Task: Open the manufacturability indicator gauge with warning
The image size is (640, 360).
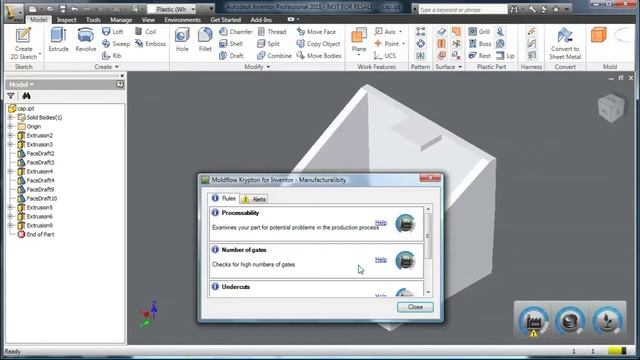Action: pyautogui.click(x=533, y=322)
